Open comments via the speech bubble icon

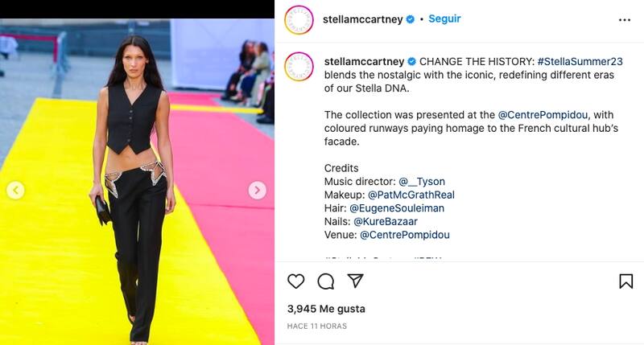[326, 281]
